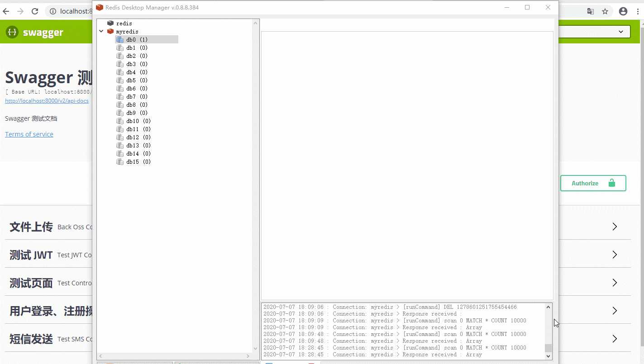Screen dimensions: 644x364
Task: Click the connection tree scroll-left arrow
Action: coord(100,356)
